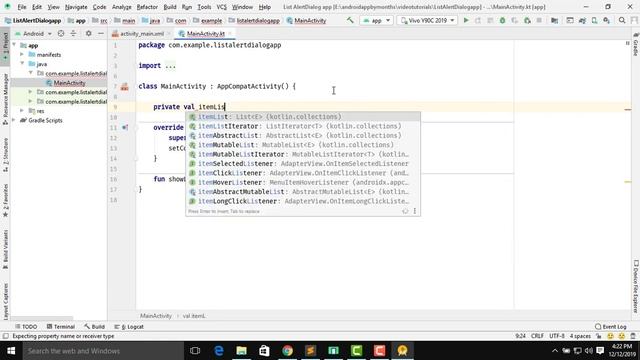Screen dimensions: 640x360
Task: Toggle the Favorites side tab
Action: (5, 200)
